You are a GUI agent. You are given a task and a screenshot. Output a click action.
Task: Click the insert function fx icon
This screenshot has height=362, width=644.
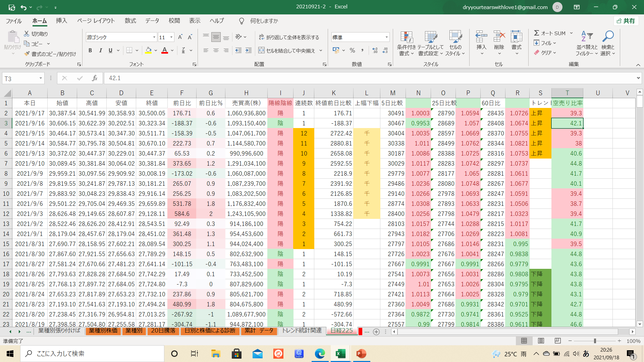(95, 78)
